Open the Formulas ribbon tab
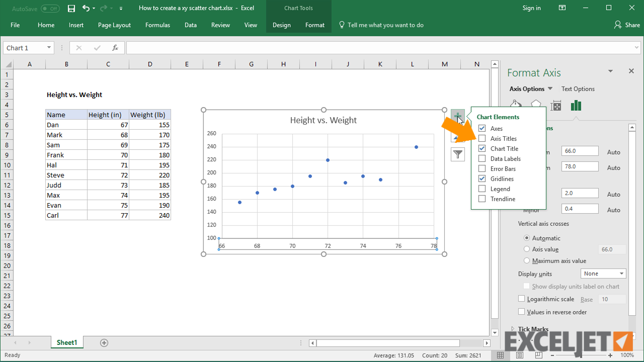 pyautogui.click(x=157, y=25)
